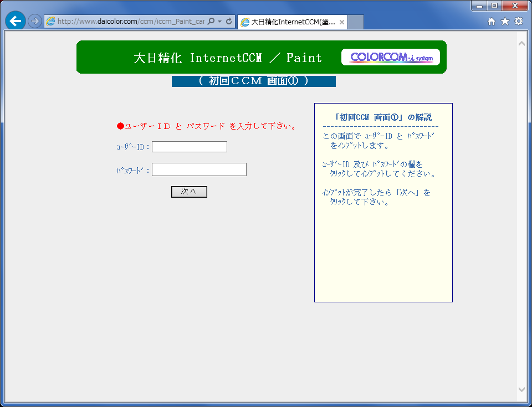Click the scrollbar down arrow

[522, 390]
